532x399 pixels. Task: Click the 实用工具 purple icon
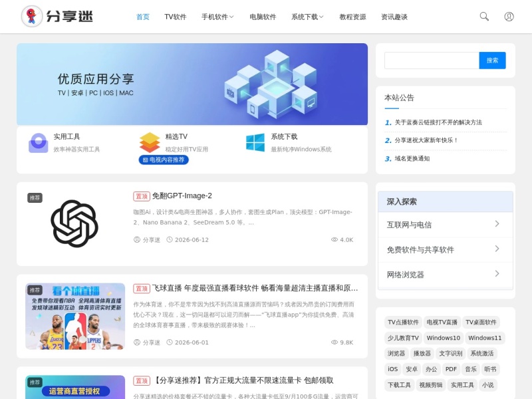click(x=39, y=143)
